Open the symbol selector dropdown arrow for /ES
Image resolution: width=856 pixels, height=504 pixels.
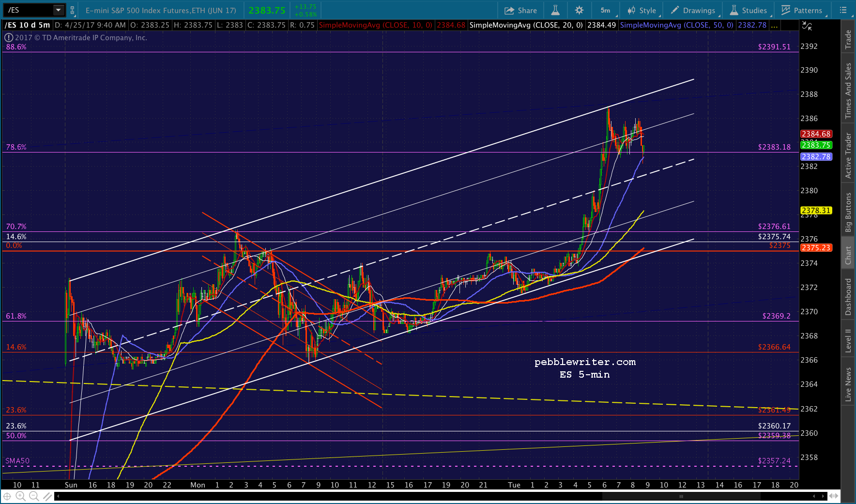click(59, 10)
